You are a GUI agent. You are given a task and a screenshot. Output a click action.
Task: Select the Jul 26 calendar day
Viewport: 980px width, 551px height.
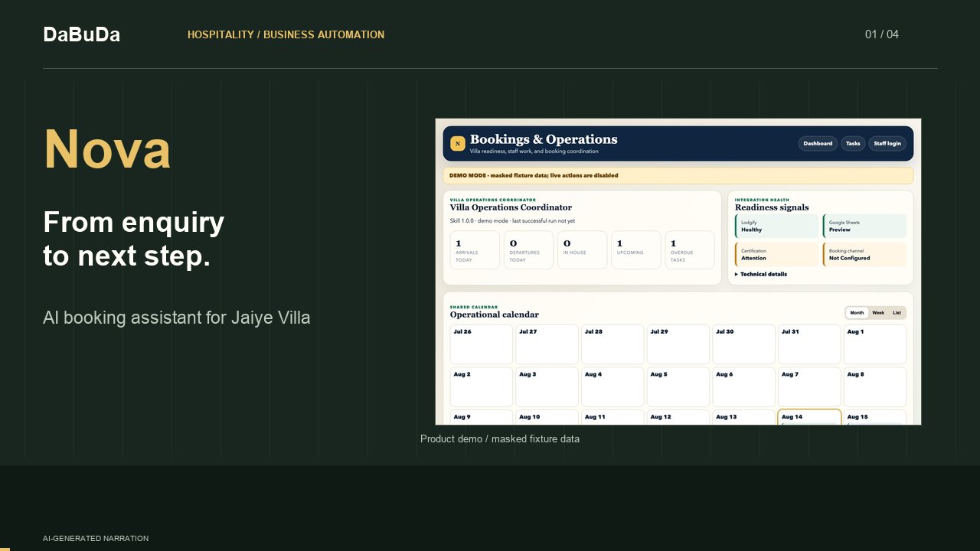(481, 344)
